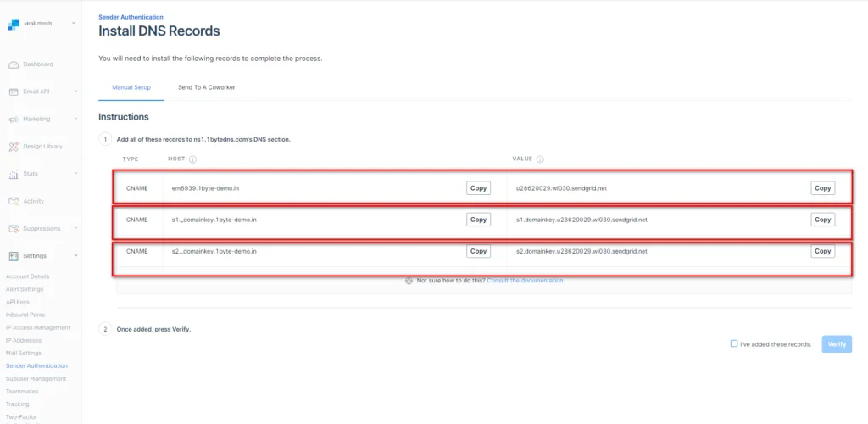The image size is (868, 424).
Task: Click the Activity envelope icon
Action: (14, 202)
